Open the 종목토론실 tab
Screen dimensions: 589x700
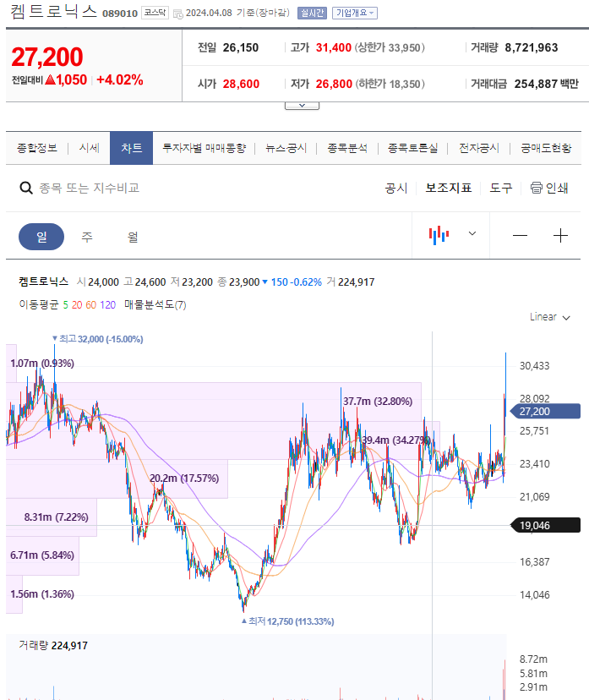click(412, 148)
